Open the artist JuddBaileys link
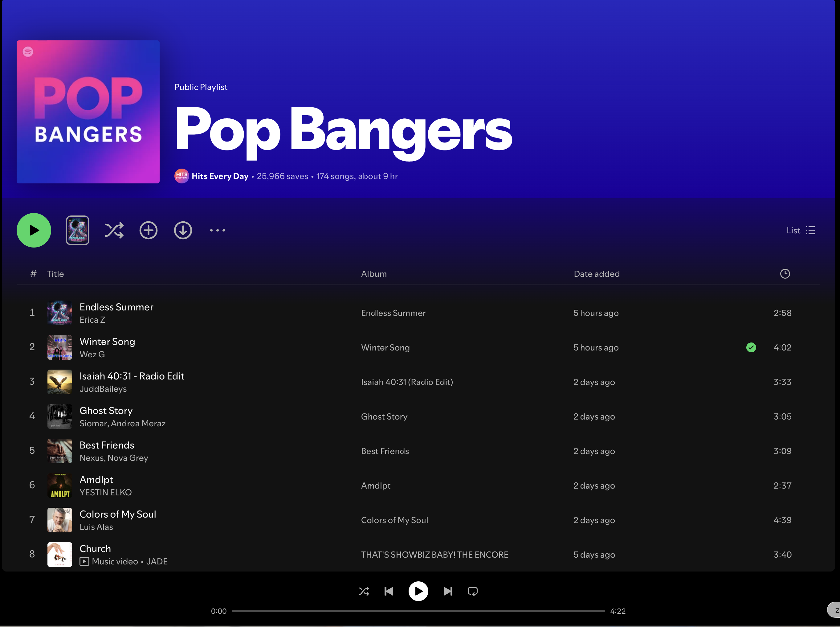 [x=103, y=389]
